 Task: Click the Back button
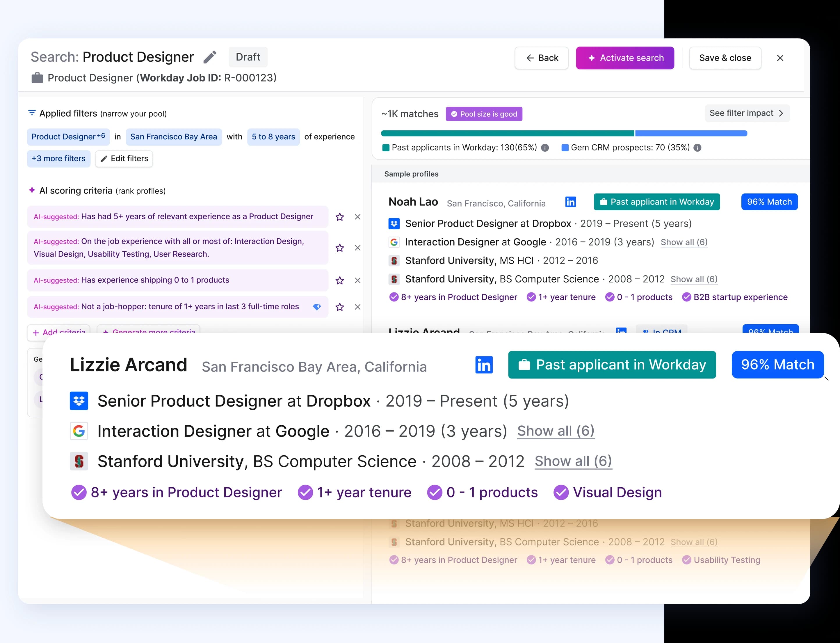click(541, 58)
